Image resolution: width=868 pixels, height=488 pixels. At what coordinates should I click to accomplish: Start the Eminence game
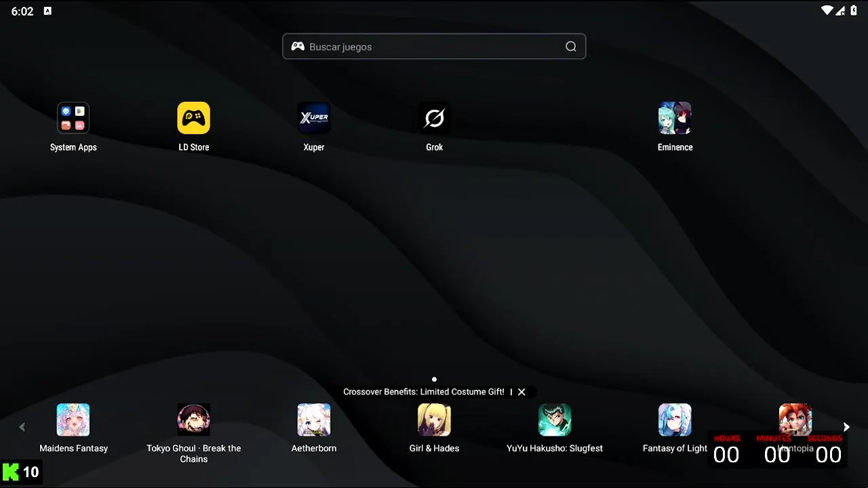pyautogui.click(x=675, y=118)
